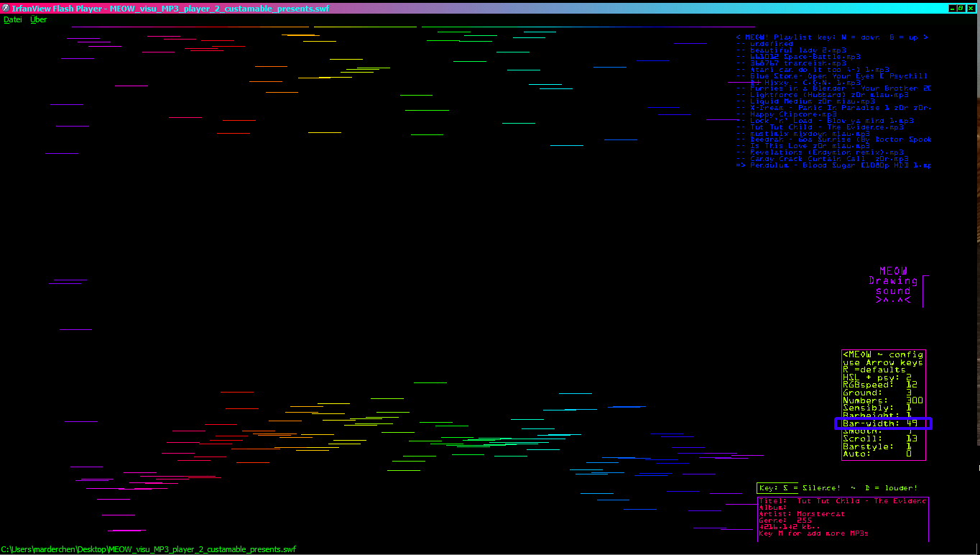
Task: Select 'beautiful lady 2.mp3' in playlist
Action: tap(791, 50)
